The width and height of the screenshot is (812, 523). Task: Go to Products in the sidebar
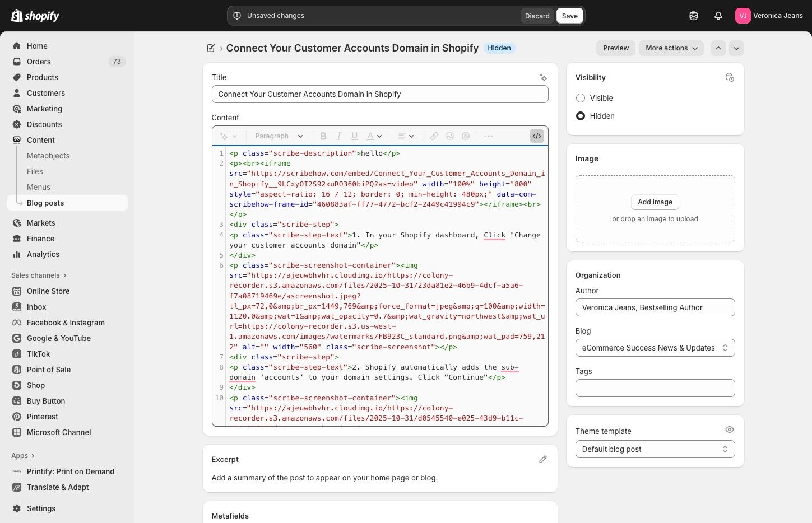pyautogui.click(x=43, y=77)
